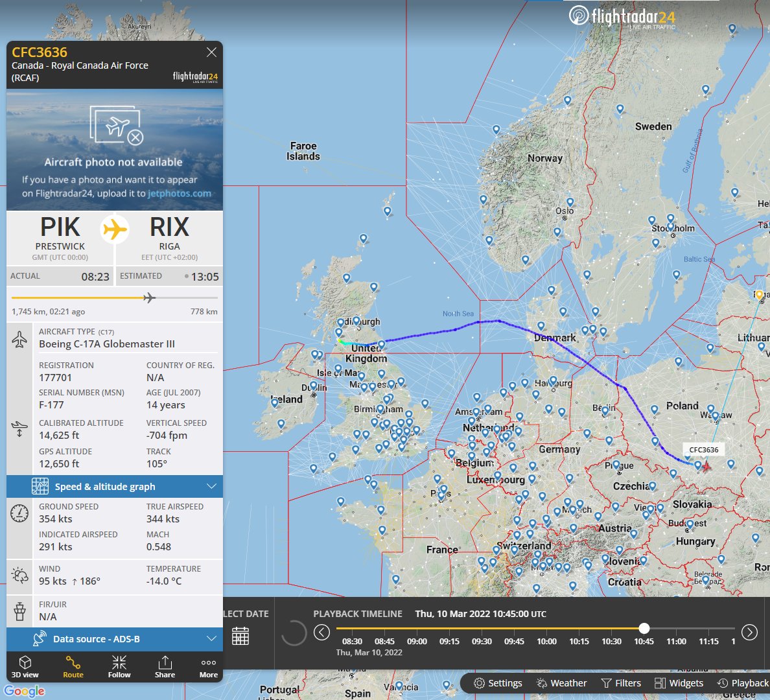The width and height of the screenshot is (770, 700).
Task: Select the red aircraft icon over Poland
Action: pyautogui.click(x=706, y=466)
